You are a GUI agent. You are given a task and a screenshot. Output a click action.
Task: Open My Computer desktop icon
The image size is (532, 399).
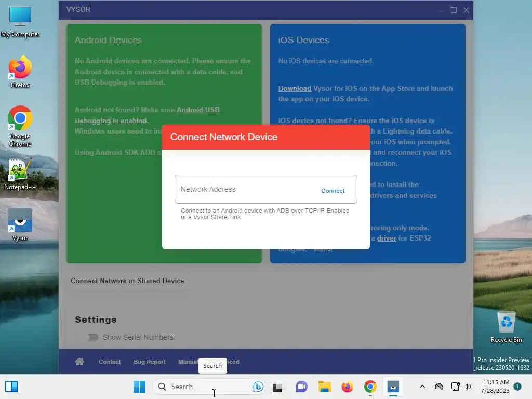tap(20, 22)
